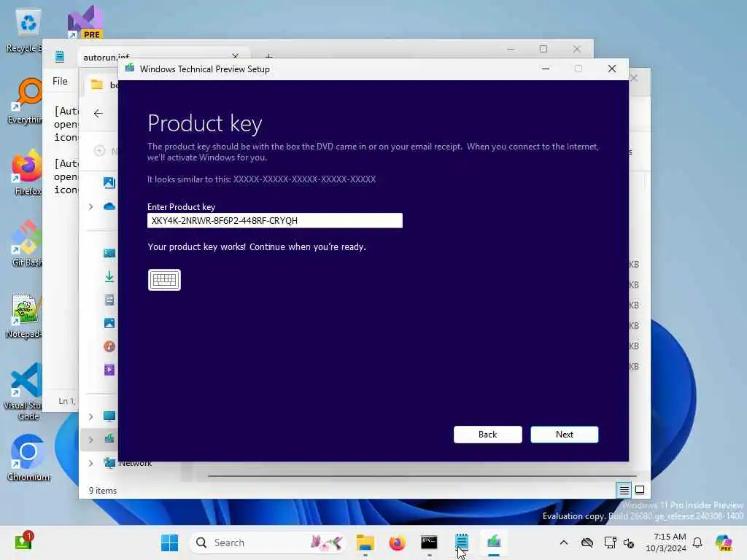The image size is (747, 560).
Task: Open Documents quick access in File Explorer sidebar
Action: (109, 300)
